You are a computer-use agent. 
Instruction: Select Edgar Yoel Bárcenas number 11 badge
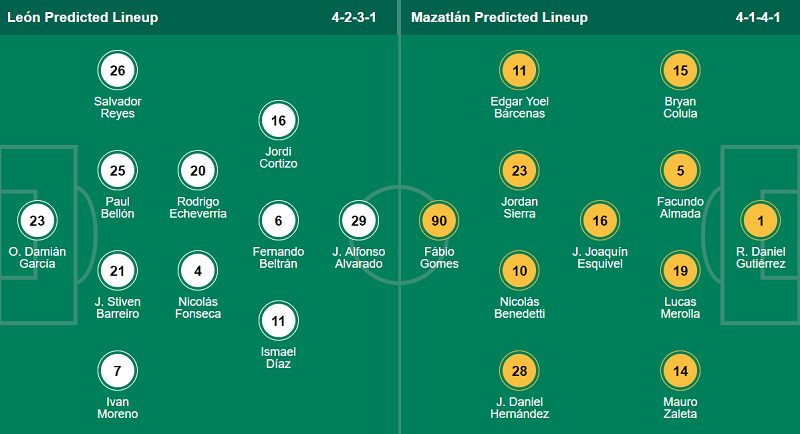(x=520, y=70)
